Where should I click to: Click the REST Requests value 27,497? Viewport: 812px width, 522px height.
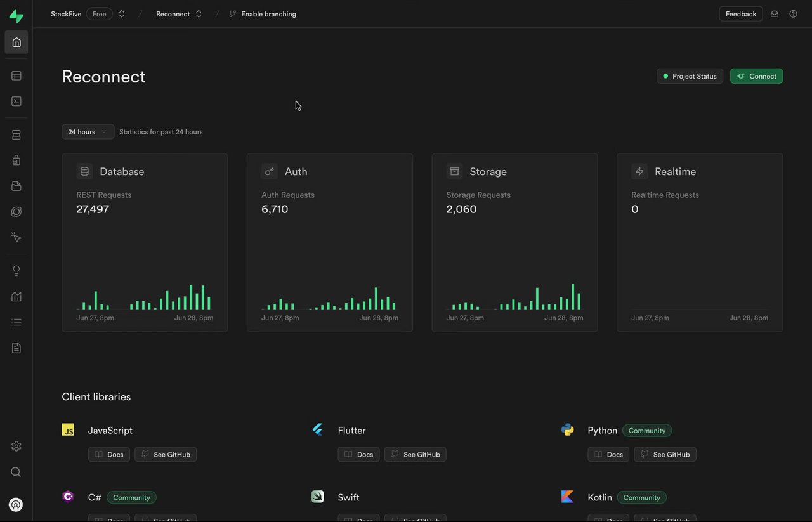point(93,209)
